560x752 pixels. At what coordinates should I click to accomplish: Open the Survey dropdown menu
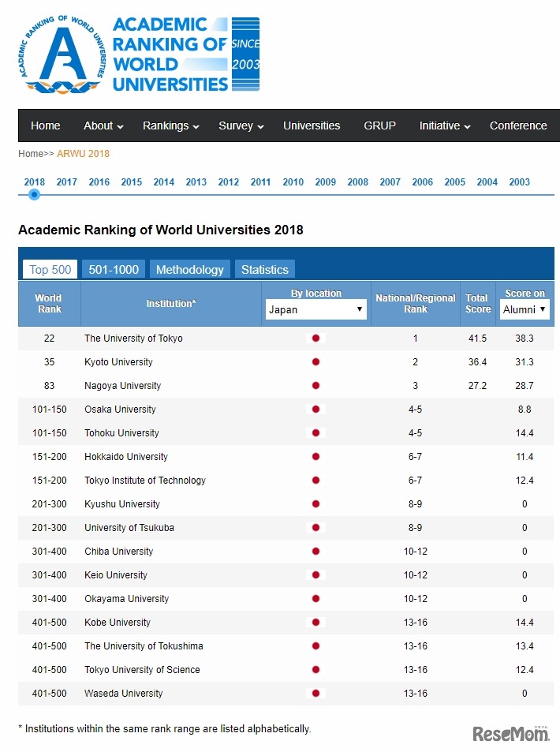pos(241,125)
